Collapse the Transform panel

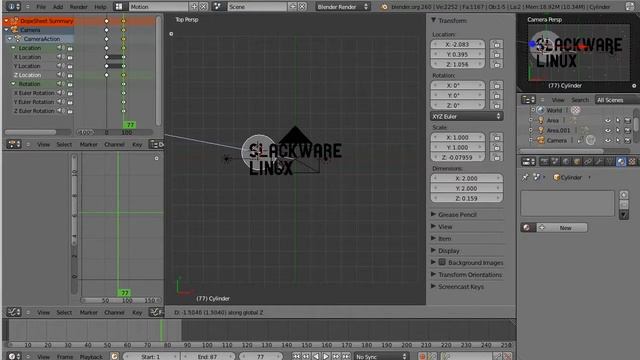pyautogui.click(x=433, y=20)
